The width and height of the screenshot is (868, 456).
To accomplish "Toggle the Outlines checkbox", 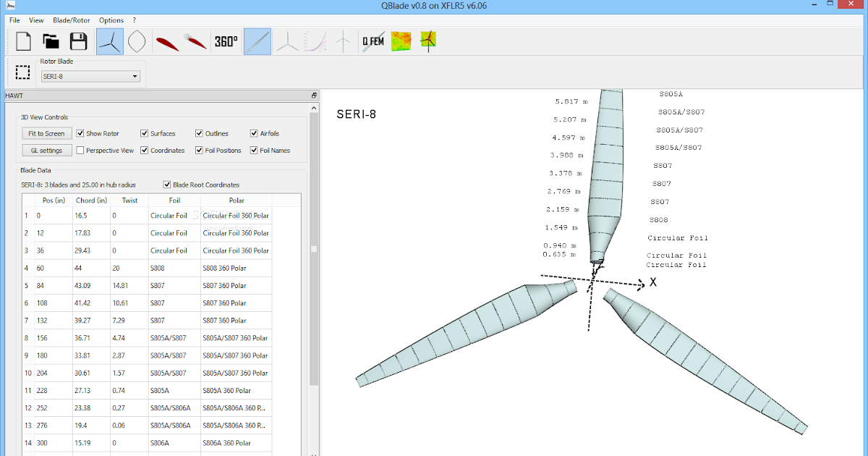I will tap(200, 133).
